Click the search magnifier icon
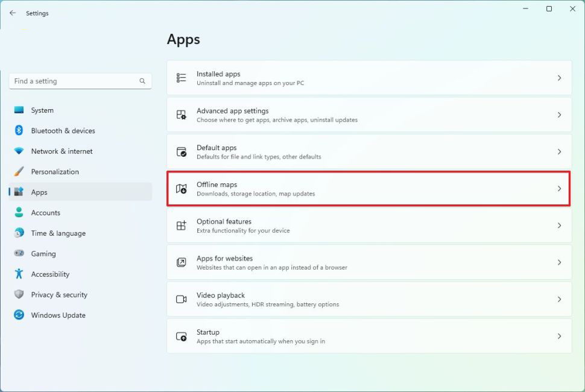Viewport: 585px width, 392px height. point(142,81)
